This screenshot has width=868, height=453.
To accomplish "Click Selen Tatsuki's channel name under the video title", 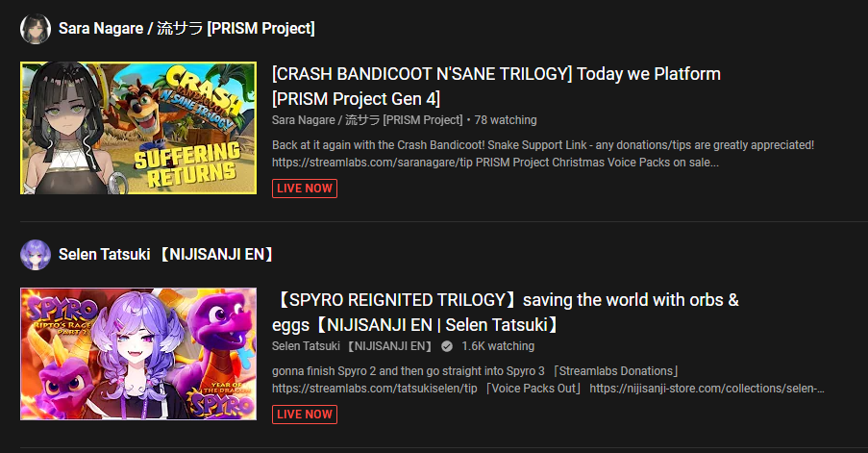I will pos(353,346).
